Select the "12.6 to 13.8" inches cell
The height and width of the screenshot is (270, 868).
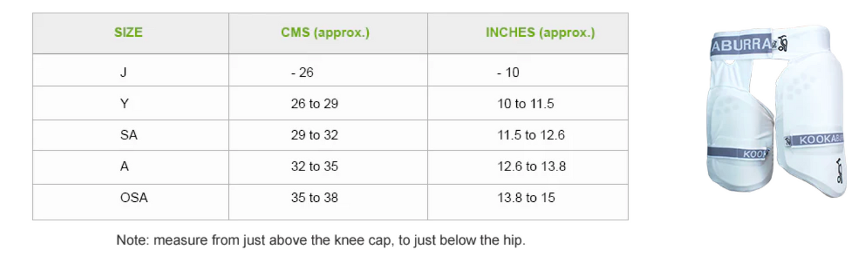point(531,167)
